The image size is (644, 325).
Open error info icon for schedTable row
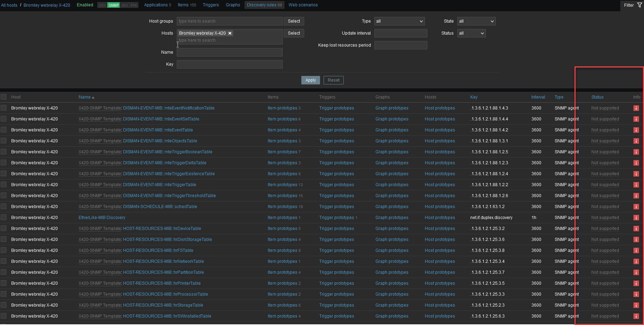point(636,207)
